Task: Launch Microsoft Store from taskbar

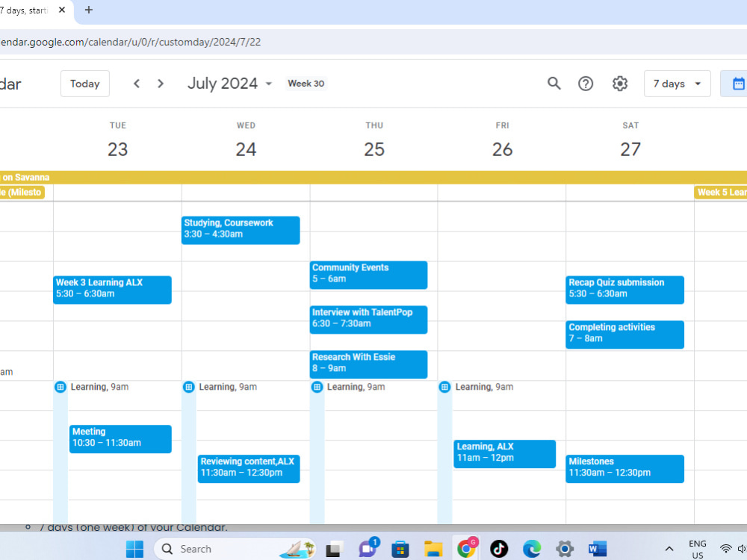Action: click(x=400, y=549)
